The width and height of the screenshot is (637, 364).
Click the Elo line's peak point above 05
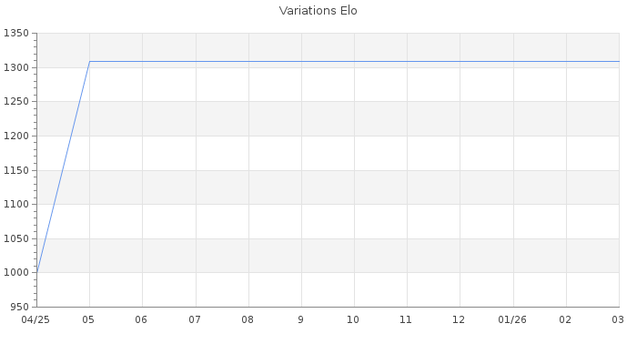pos(89,62)
